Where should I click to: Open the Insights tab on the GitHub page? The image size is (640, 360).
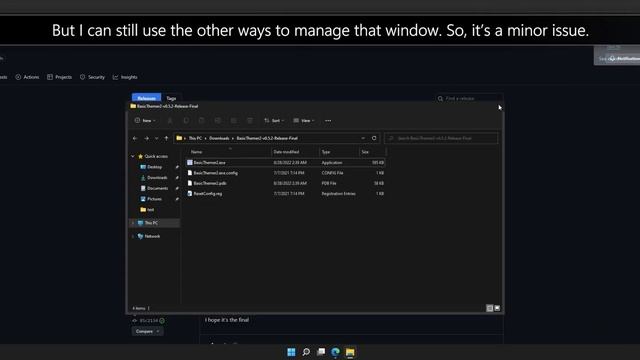tap(125, 77)
